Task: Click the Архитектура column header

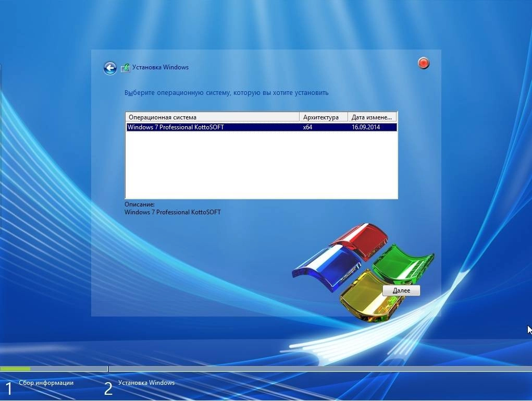Action: (x=324, y=117)
